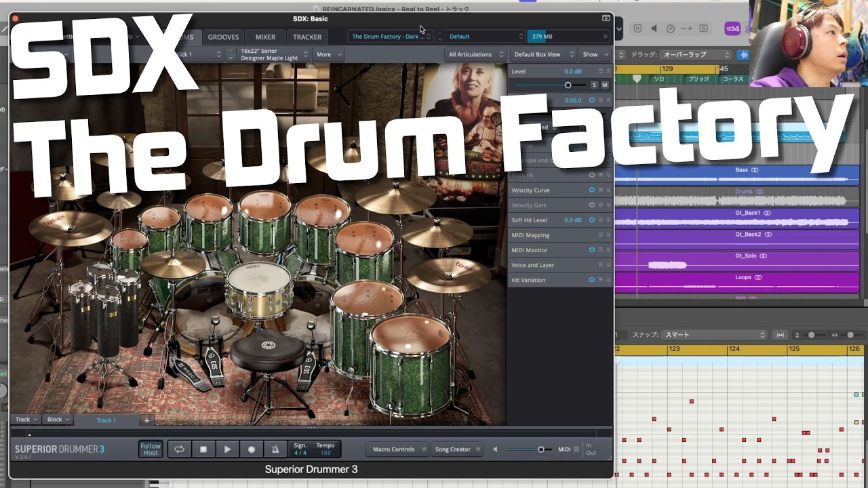Screen dimensions: 868x488
Task: Open the Level section menu icon
Action: point(600,71)
